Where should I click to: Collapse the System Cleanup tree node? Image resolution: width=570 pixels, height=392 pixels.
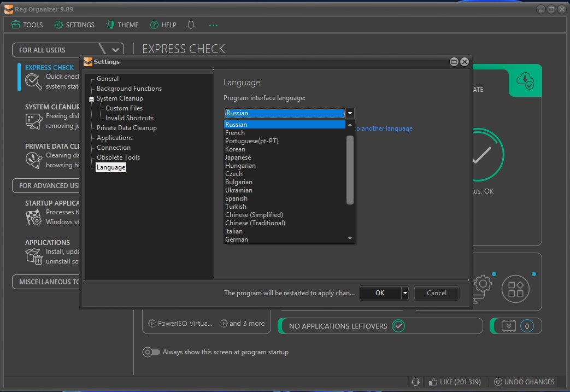click(91, 99)
